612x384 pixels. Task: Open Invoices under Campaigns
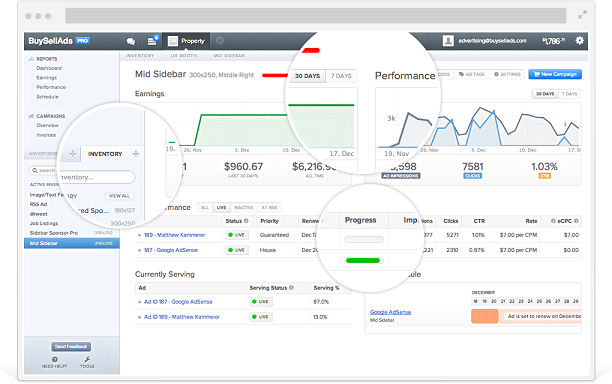(x=46, y=135)
